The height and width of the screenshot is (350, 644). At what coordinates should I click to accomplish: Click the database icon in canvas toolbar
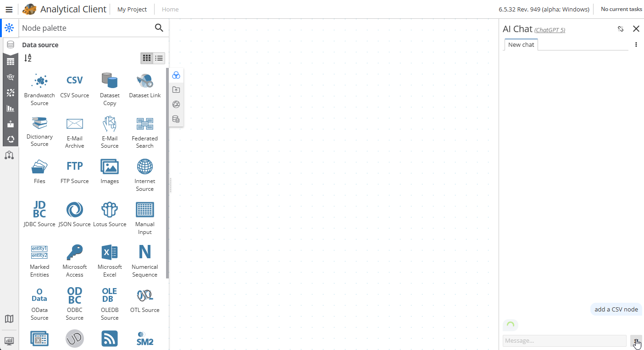[x=176, y=119]
